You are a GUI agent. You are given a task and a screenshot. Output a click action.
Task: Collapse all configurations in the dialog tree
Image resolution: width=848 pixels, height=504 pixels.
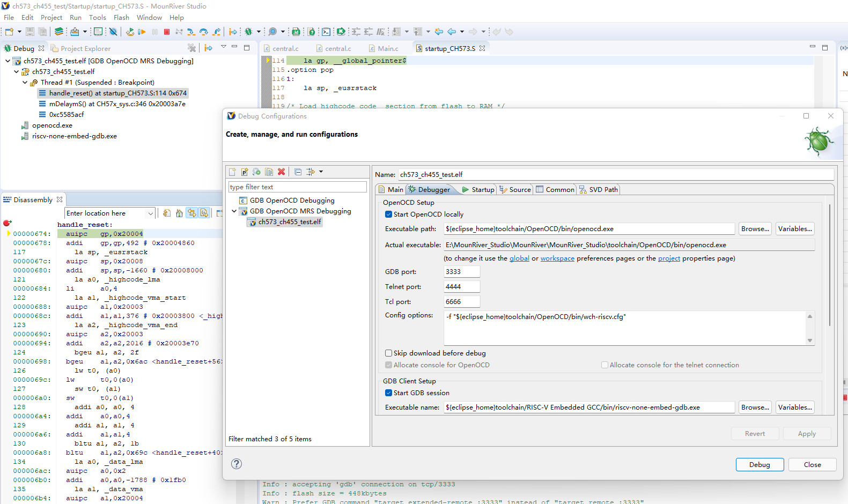(298, 172)
